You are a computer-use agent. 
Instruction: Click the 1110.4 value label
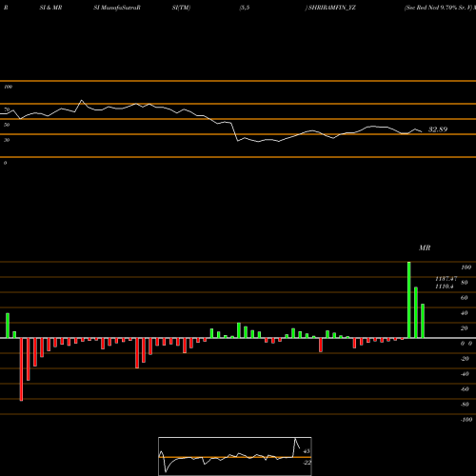[x=445, y=287]
